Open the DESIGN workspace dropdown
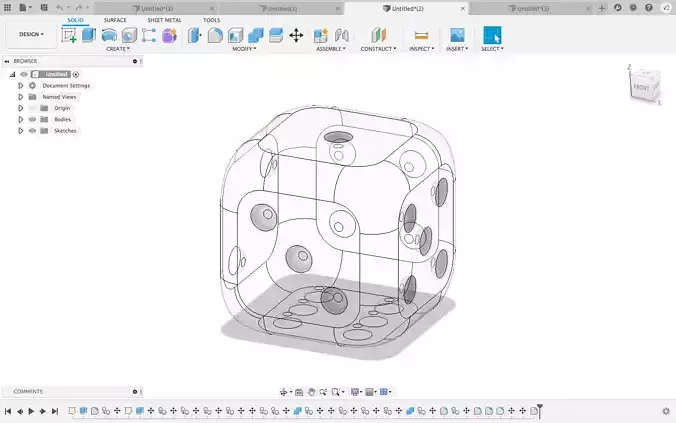The image size is (676, 423). [x=31, y=34]
